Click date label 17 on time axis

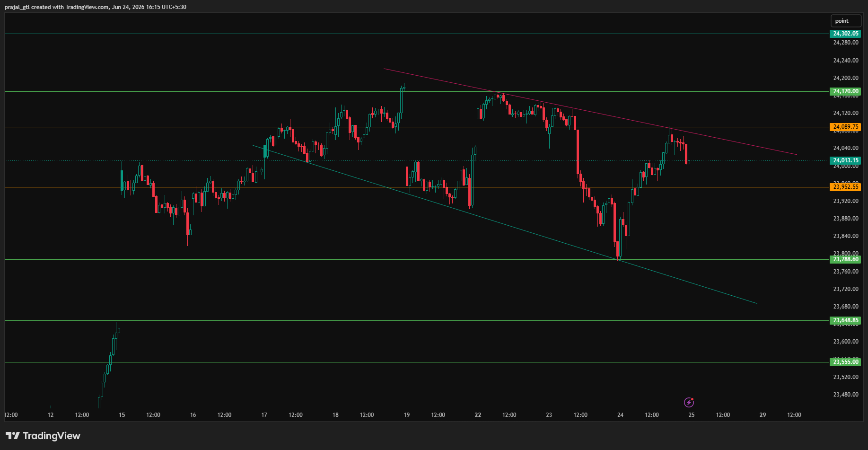pyautogui.click(x=264, y=415)
